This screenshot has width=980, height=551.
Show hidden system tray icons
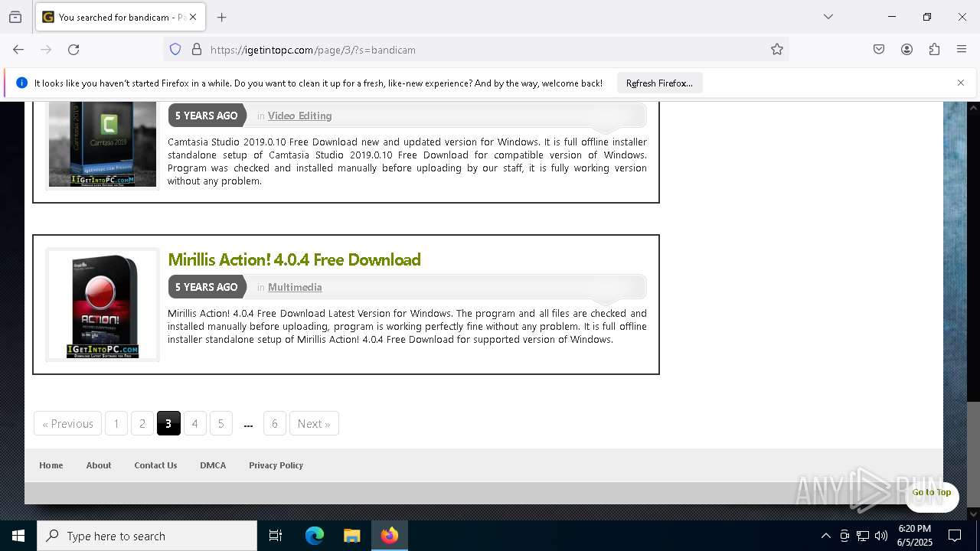click(x=825, y=536)
